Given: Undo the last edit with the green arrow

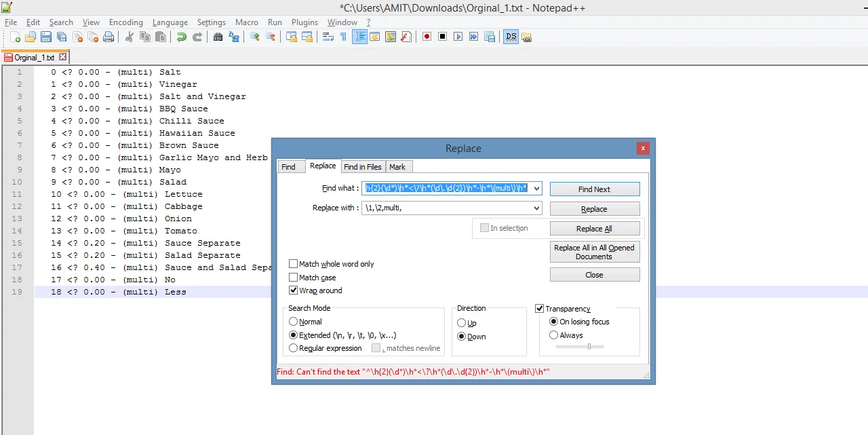Looking at the screenshot, I should (x=181, y=37).
